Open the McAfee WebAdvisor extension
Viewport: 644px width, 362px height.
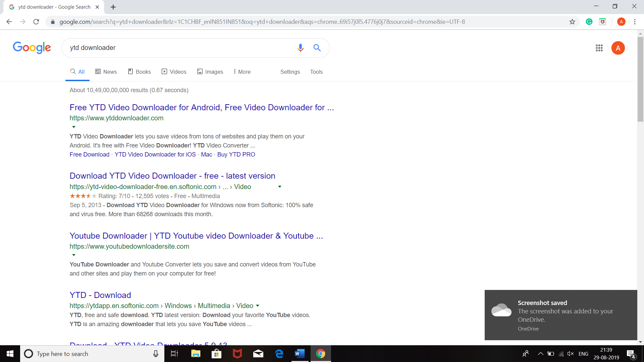point(603,21)
